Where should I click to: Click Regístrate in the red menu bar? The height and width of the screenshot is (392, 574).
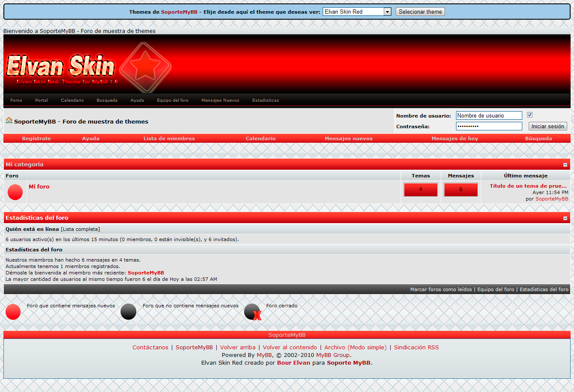pos(36,139)
